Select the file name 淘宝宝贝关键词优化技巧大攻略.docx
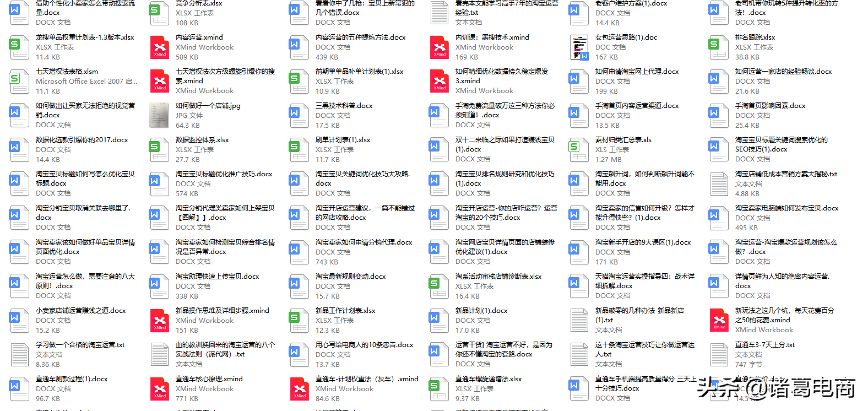This screenshot has width=868, height=411. click(x=362, y=179)
